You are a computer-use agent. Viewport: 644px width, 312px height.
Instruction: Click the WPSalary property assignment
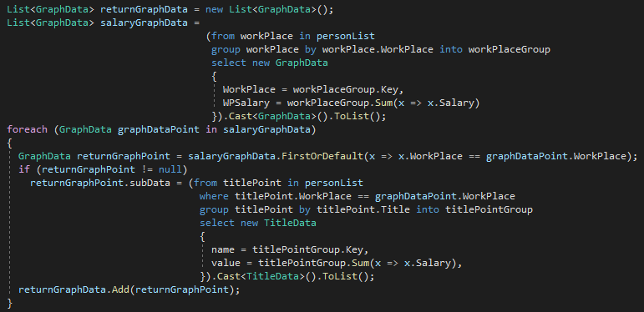pyautogui.click(x=351, y=103)
